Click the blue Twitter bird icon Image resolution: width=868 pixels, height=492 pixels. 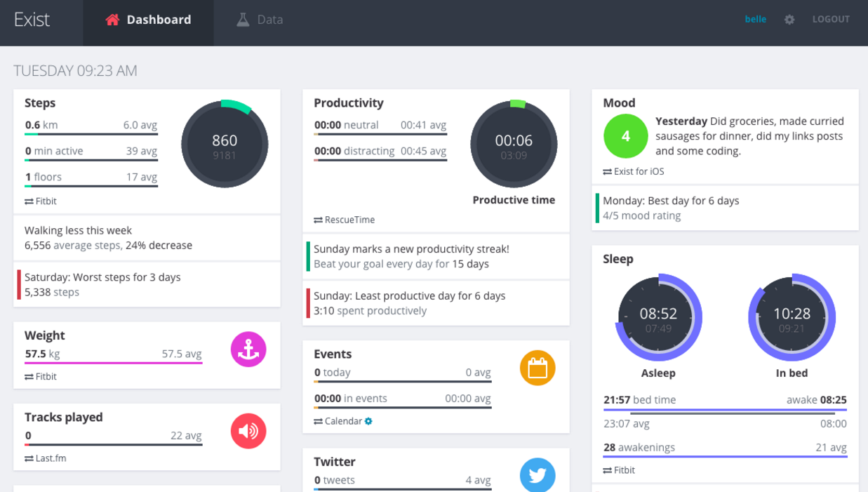click(538, 475)
